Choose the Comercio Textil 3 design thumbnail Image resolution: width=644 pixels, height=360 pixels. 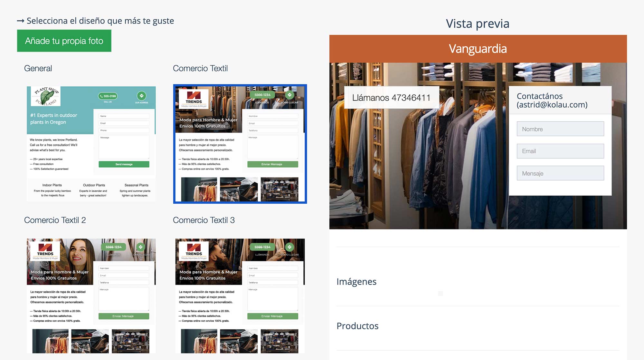(240, 296)
